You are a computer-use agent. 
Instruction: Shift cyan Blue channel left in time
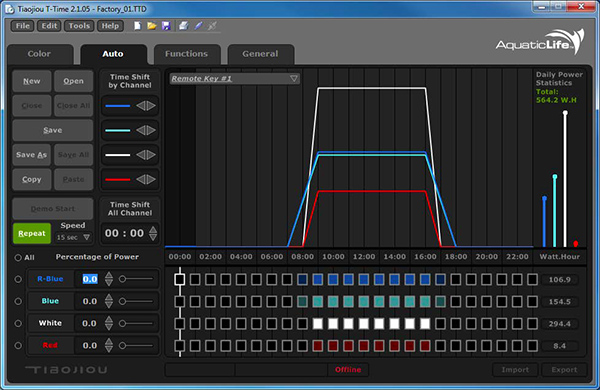pyautogui.click(x=141, y=131)
